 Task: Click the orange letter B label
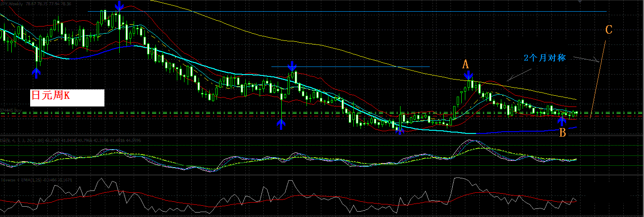click(562, 133)
